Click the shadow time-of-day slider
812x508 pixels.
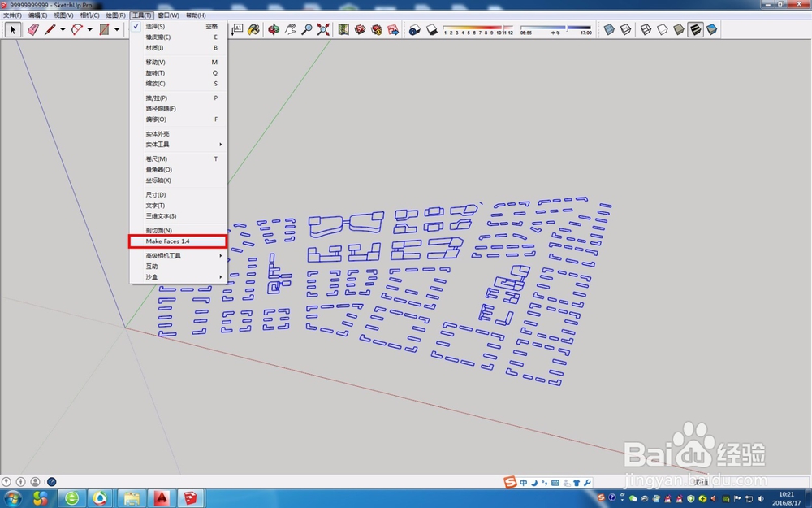[555, 29]
